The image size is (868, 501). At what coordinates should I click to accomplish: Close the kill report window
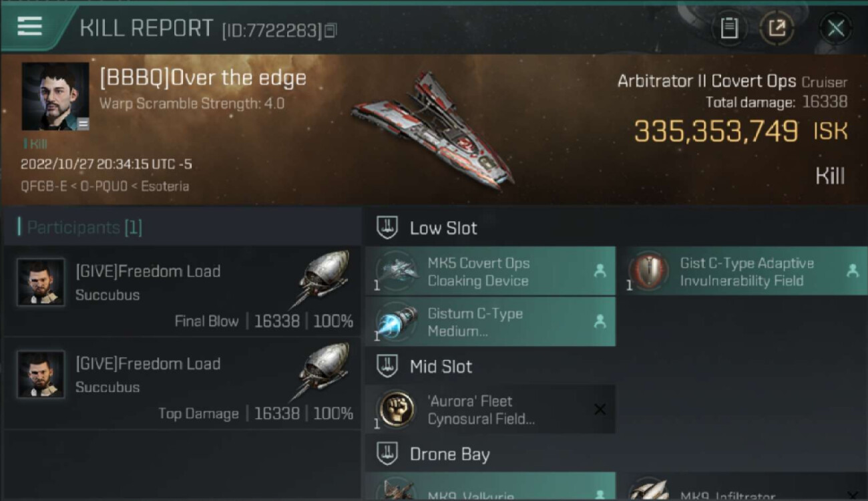click(x=835, y=28)
